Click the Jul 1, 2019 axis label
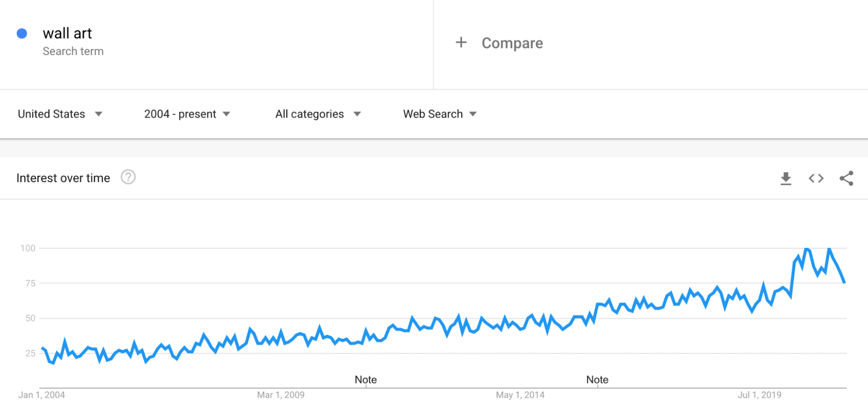Screen dimensions: 868x415 click(759, 395)
